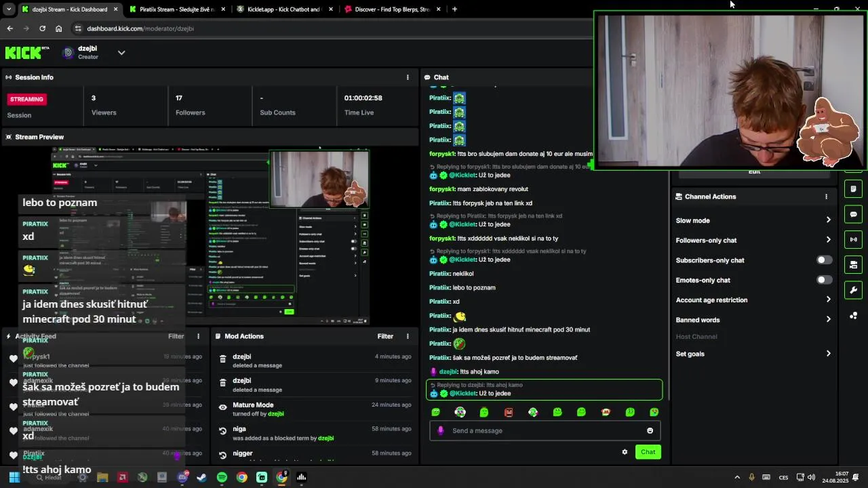Click the purple identity badge in message box
The height and width of the screenshot is (488, 868).
[x=441, y=430]
